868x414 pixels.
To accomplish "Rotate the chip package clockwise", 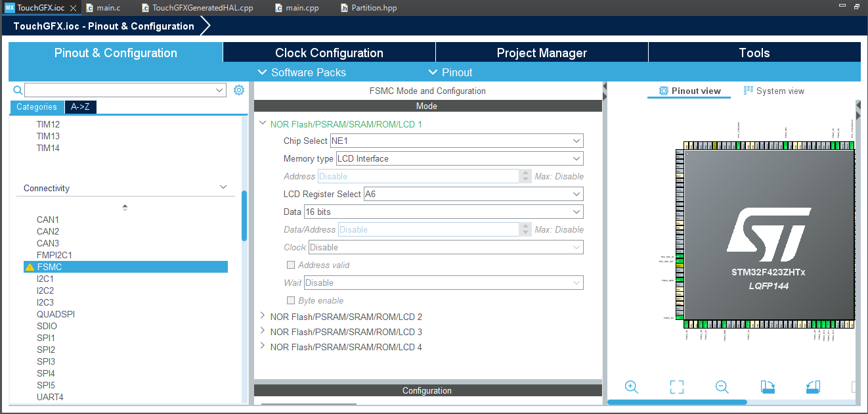I will coord(768,387).
